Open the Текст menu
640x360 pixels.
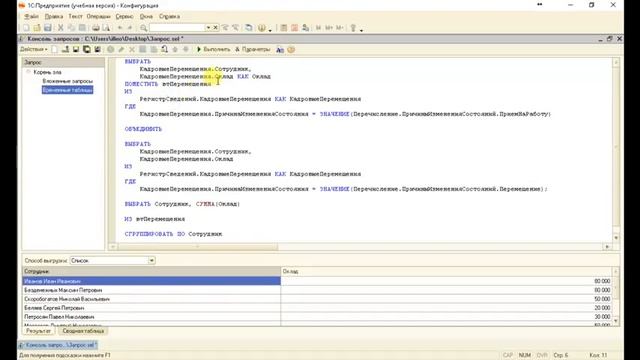75,16
